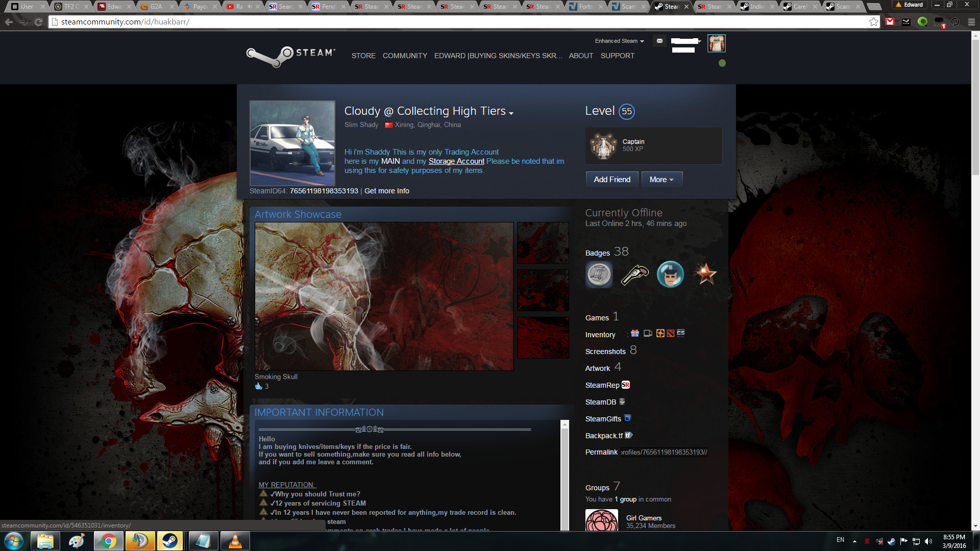Open the COMMUNITY menu
This screenshot has height=551, width=980.
(x=405, y=56)
